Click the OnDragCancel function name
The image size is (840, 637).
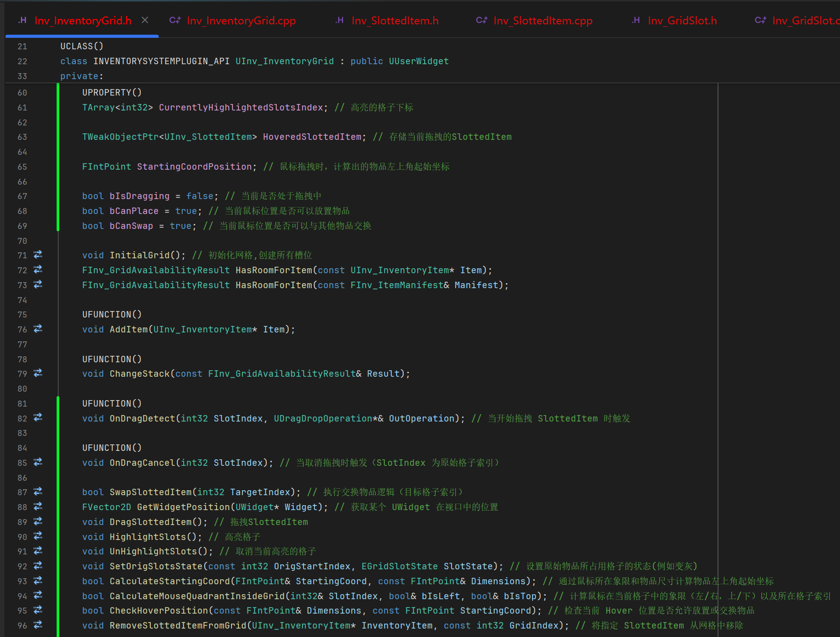coord(142,463)
